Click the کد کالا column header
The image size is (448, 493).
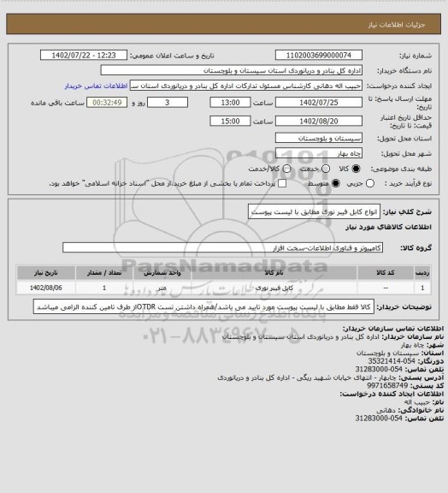[386, 273]
